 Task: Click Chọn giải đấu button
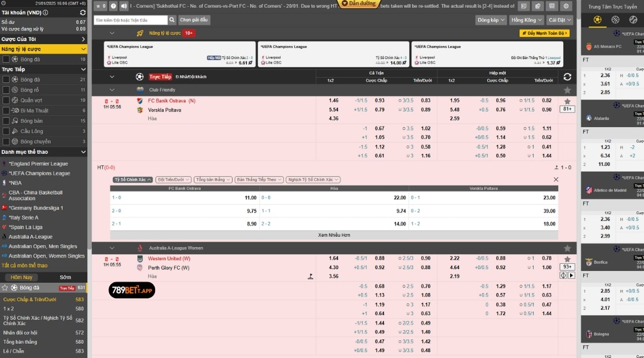[x=194, y=20]
